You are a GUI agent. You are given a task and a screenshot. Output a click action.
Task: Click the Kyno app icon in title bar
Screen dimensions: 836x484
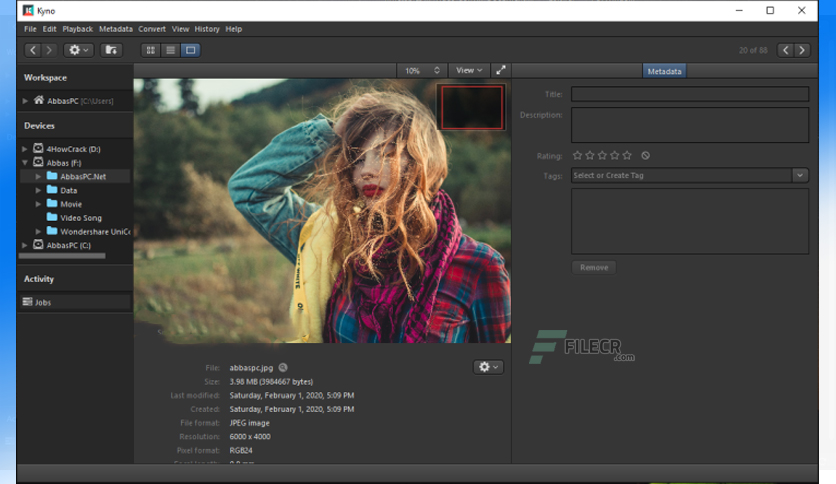coord(28,11)
